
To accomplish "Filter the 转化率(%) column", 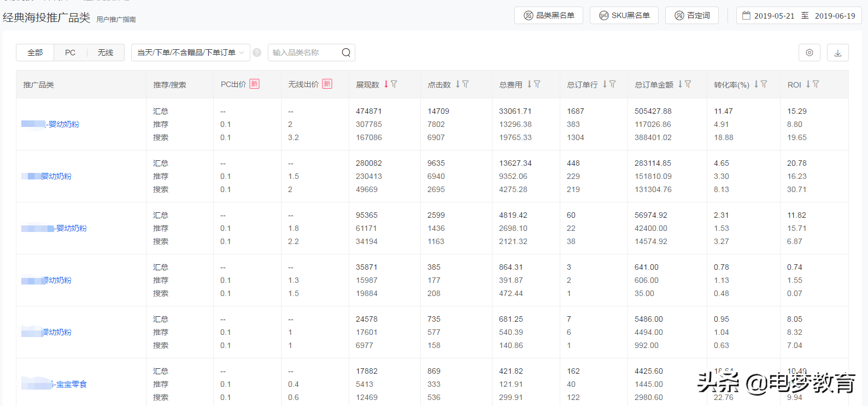I will 764,84.
